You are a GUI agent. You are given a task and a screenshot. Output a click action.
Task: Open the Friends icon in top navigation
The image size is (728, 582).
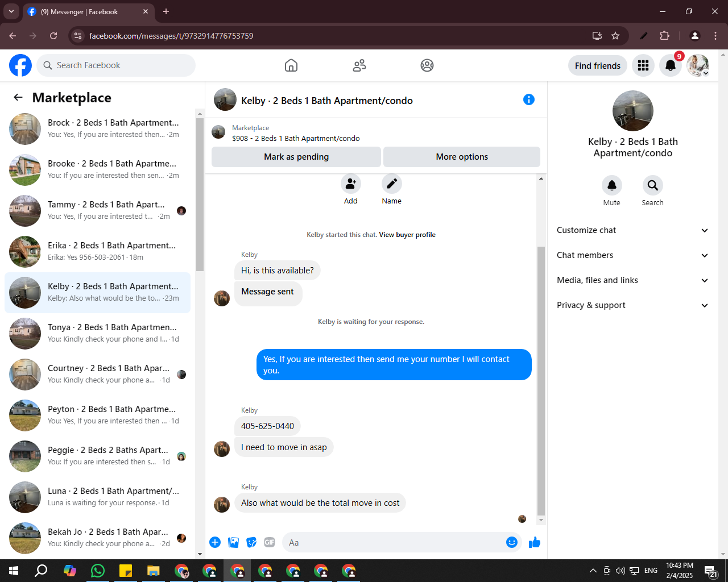coord(359,65)
